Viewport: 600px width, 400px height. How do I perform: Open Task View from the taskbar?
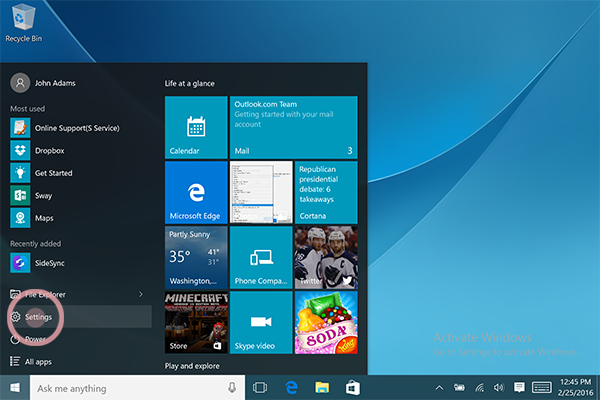click(260, 388)
